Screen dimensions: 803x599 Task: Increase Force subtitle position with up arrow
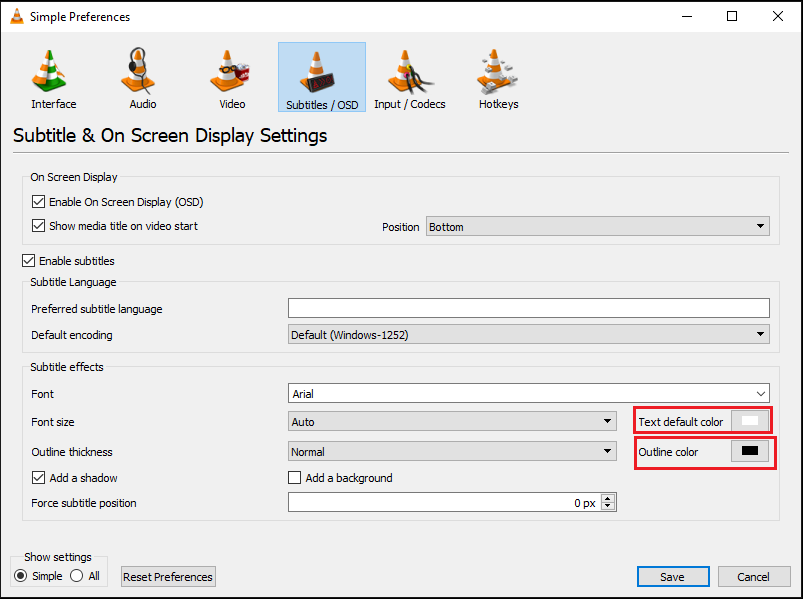click(608, 498)
